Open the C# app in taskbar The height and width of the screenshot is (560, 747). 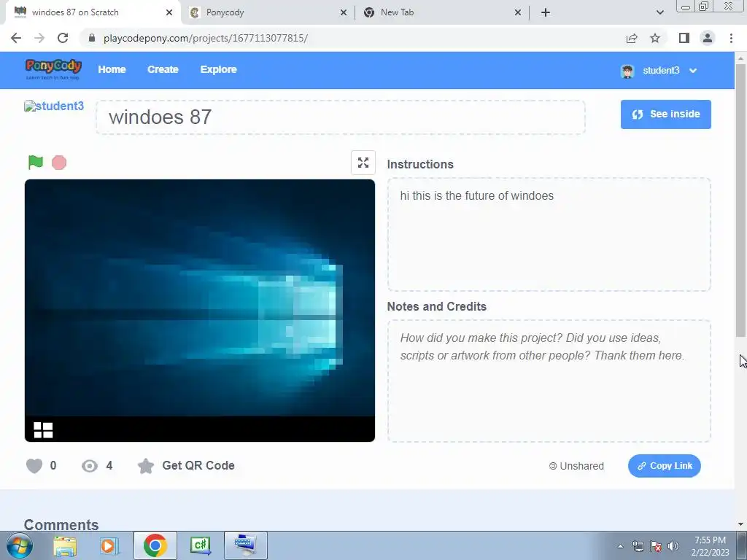pyautogui.click(x=200, y=545)
